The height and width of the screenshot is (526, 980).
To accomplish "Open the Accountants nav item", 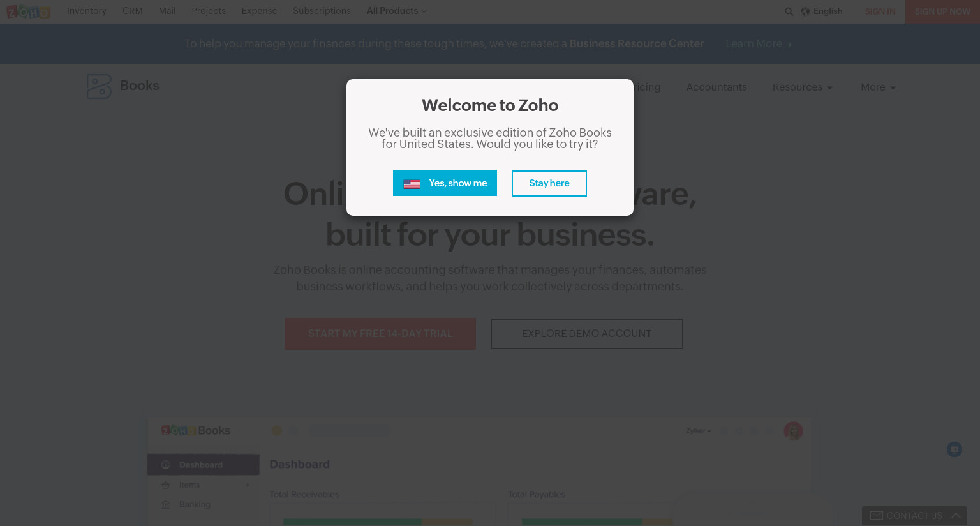I will click(x=716, y=87).
